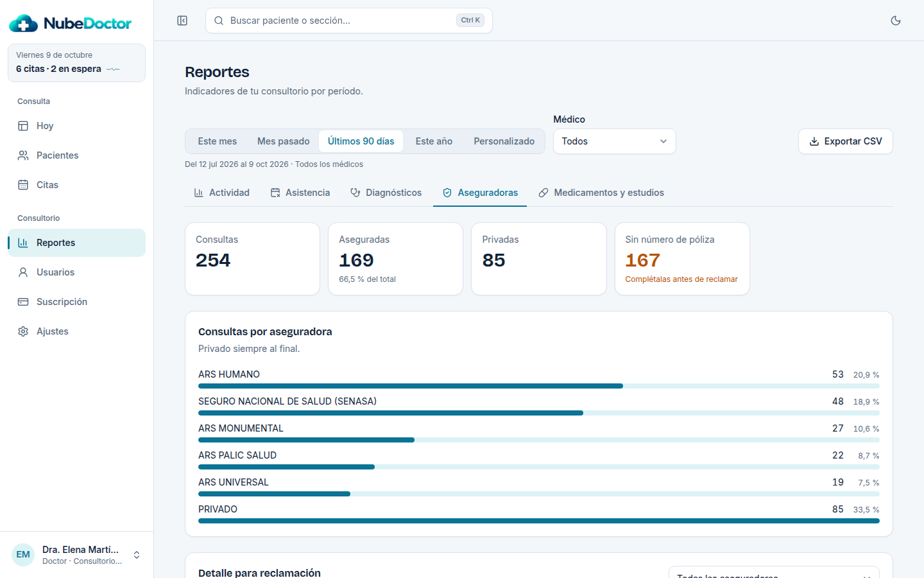This screenshot has width=924, height=578.
Task: Select the Últimos 90 días period
Action: [x=361, y=141]
